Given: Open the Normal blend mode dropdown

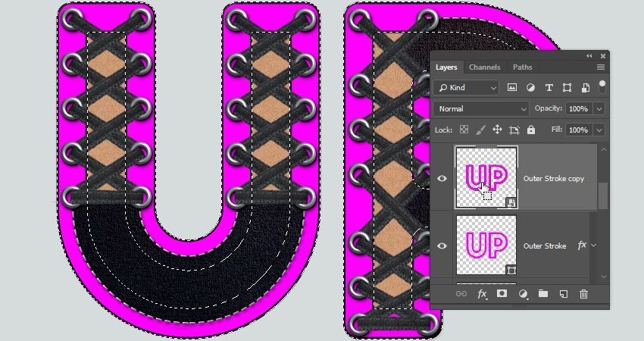Looking at the screenshot, I should (481, 109).
